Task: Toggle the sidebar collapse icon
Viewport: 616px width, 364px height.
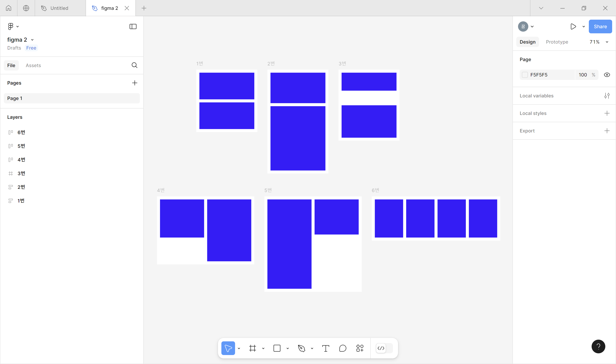Action: pyautogui.click(x=133, y=26)
